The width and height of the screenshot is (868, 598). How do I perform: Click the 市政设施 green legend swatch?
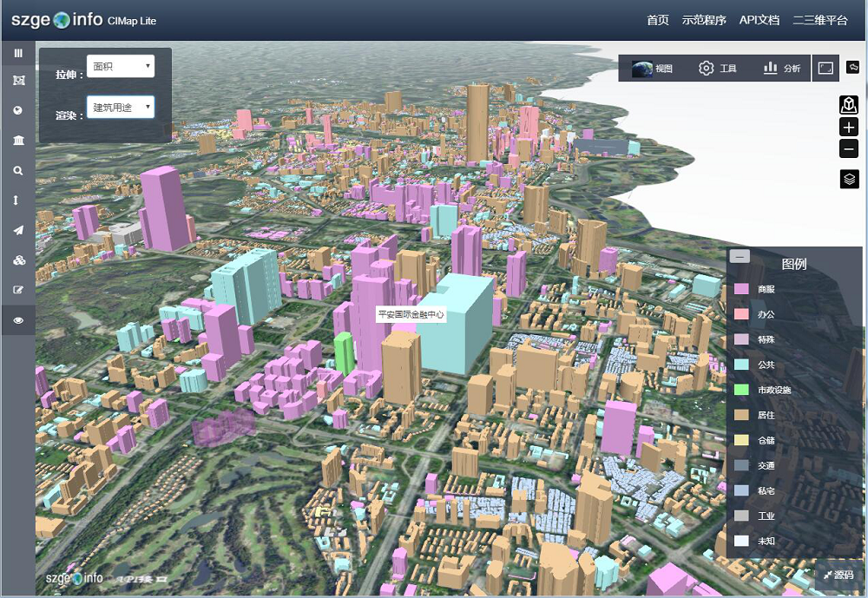click(x=741, y=390)
